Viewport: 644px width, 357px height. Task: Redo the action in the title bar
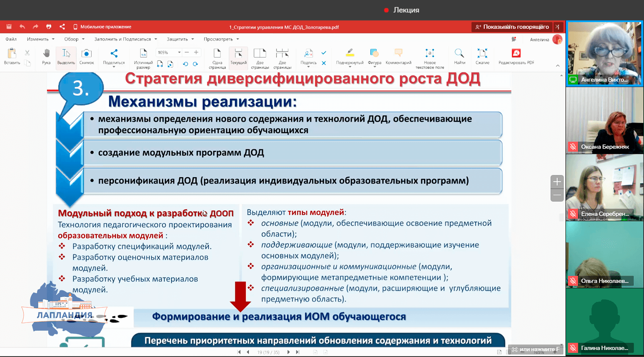pos(35,27)
